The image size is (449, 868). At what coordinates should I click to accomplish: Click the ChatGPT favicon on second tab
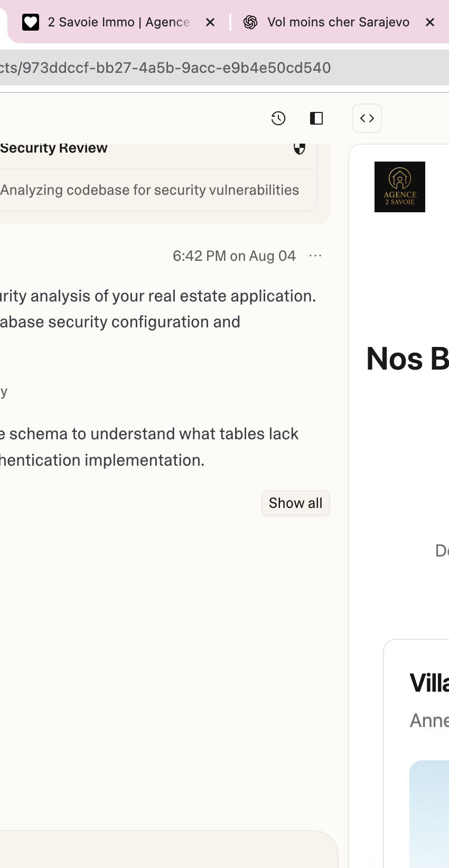(250, 22)
